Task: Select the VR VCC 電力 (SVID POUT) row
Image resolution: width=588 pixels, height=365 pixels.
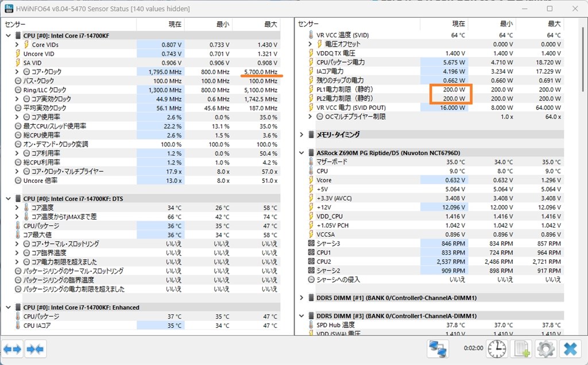Action: [435, 107]
